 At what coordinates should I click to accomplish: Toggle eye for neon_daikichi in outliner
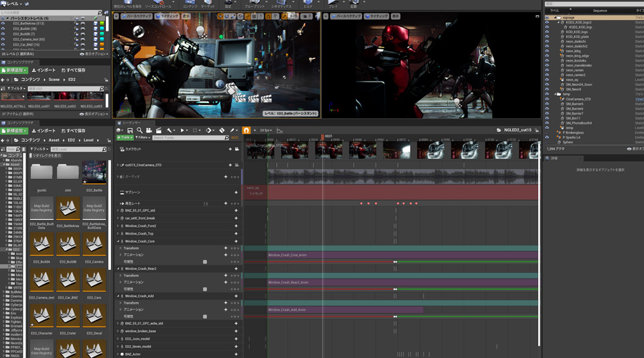[547, 42]
